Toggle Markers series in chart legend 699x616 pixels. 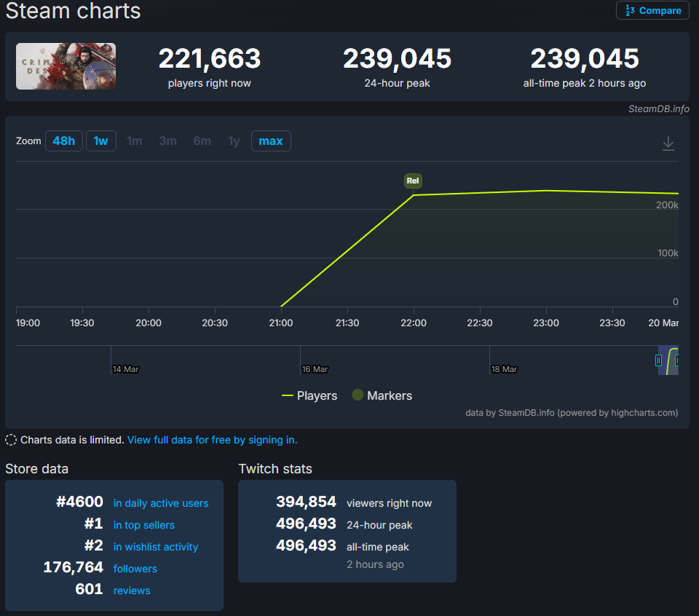[382, 395]
